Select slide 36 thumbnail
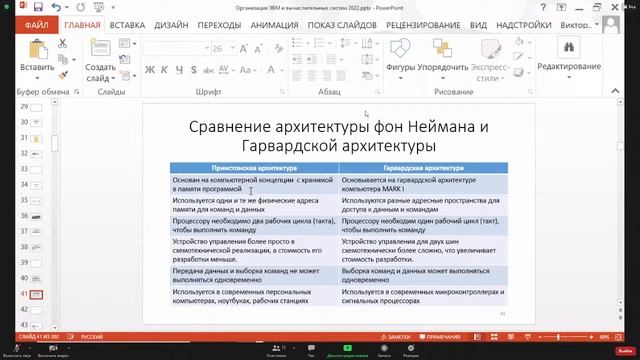640x360 pixels. tap(36, 216)
